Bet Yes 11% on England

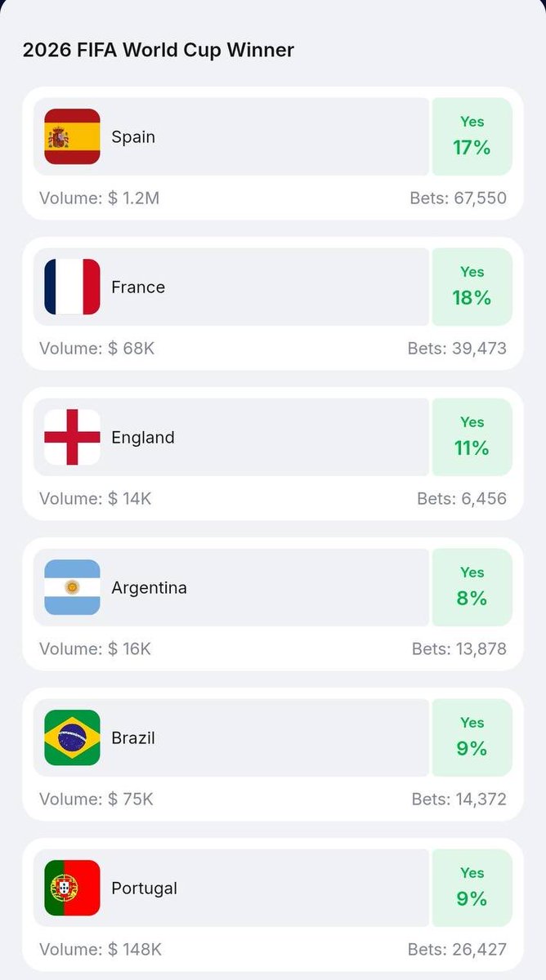click(472, 437)
